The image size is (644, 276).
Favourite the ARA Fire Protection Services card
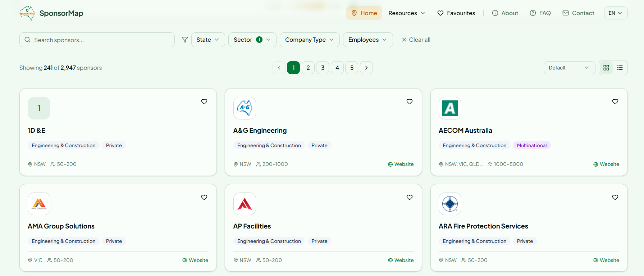[615, 197]
